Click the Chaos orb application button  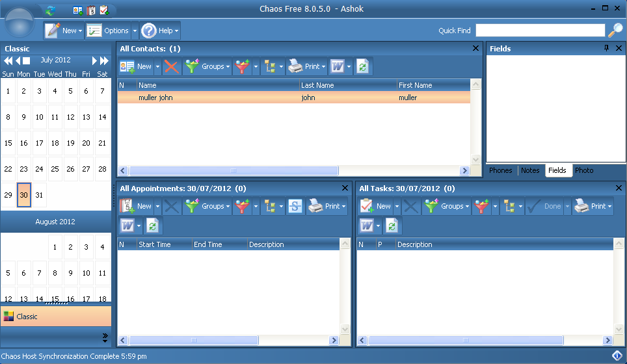click(x=19, y=23)
